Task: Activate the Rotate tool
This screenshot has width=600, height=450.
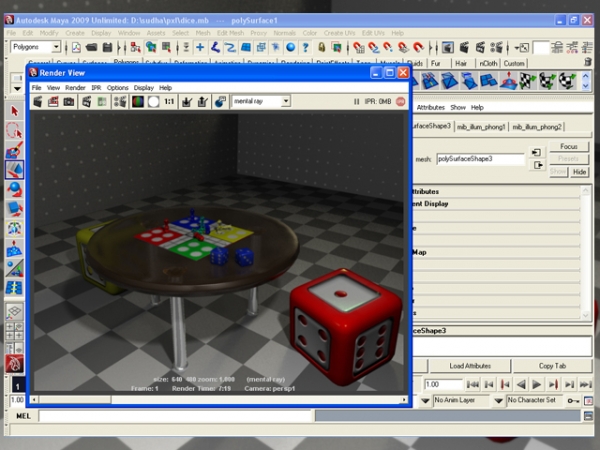Action: coord(15,189)
